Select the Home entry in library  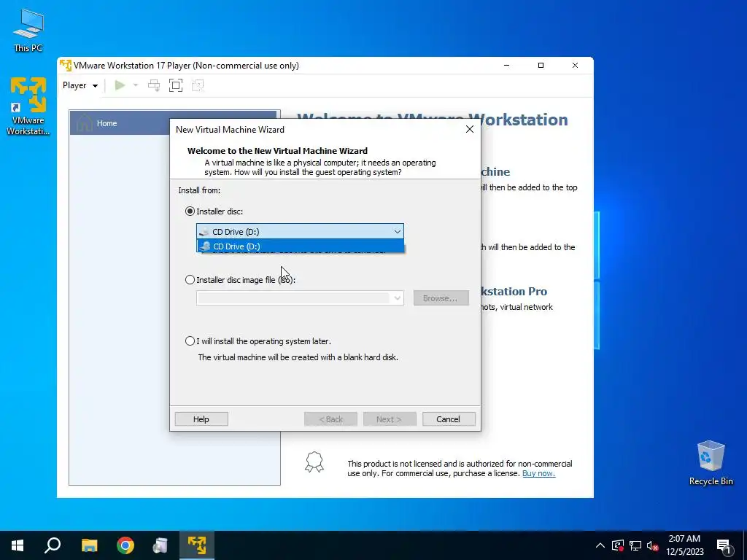(x=174, y=122)
